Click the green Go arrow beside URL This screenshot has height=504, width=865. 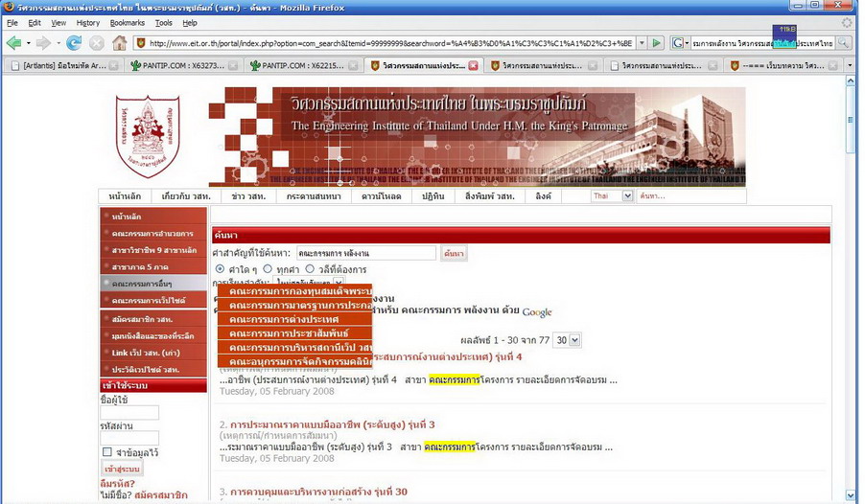tap(656, 42)
